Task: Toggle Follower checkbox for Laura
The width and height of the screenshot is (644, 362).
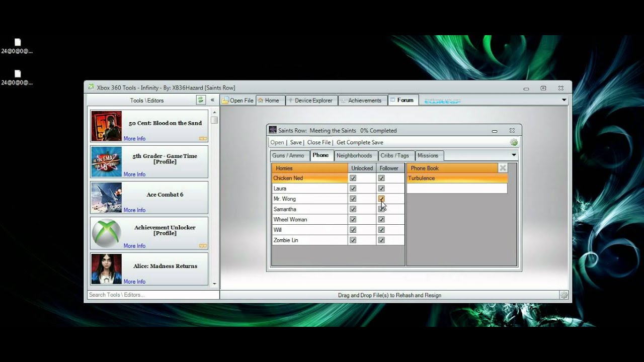Action: [381, 189]
